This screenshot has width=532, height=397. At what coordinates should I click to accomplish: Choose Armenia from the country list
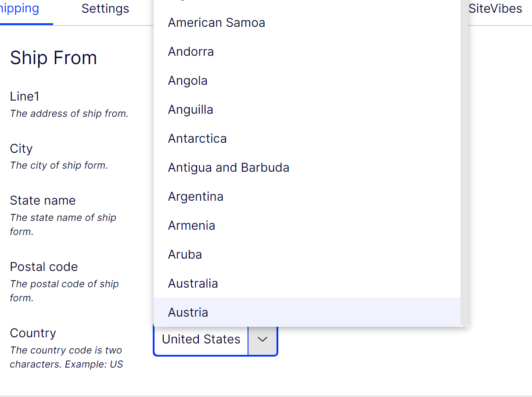(x=192, y=226)
